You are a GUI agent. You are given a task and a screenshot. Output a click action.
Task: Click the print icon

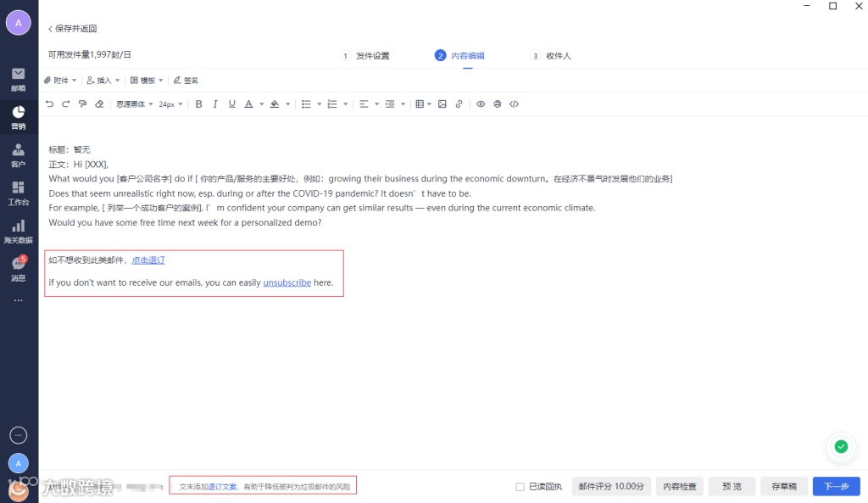(x=498, y=104)
